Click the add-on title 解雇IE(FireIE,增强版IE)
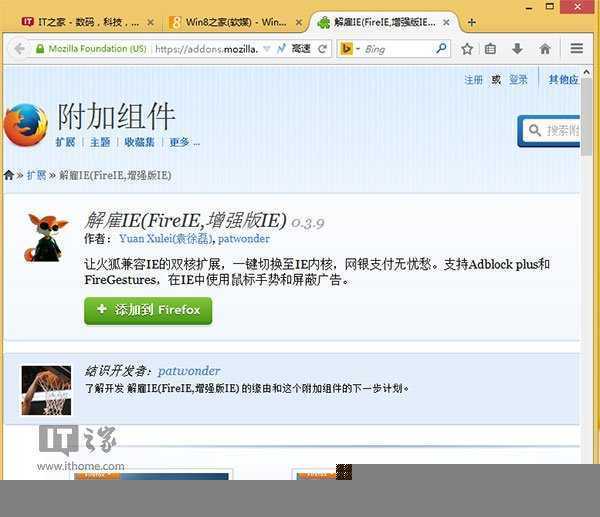Image resolution: width=600 pixels, height=517 pixels. [x=185, y=221]
